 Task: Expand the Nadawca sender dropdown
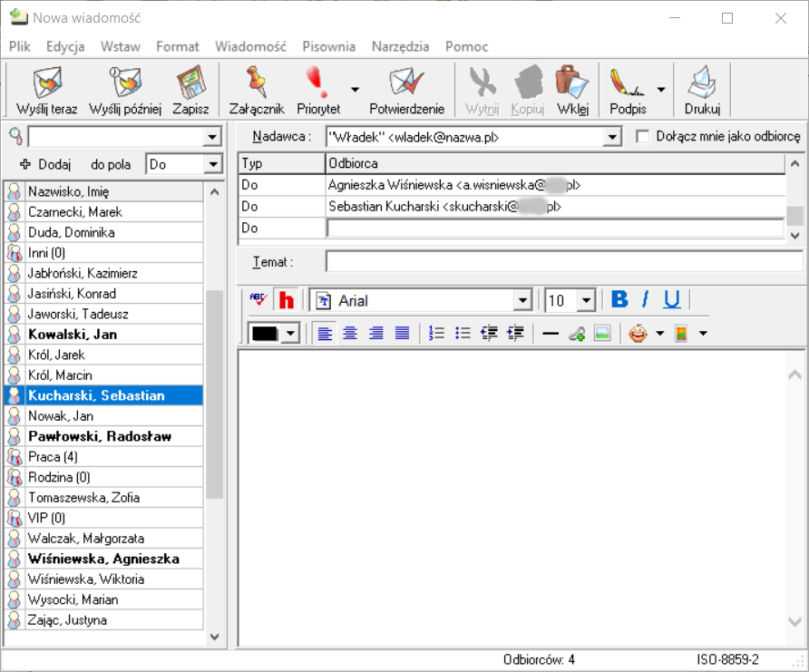(x=612, y=137)
